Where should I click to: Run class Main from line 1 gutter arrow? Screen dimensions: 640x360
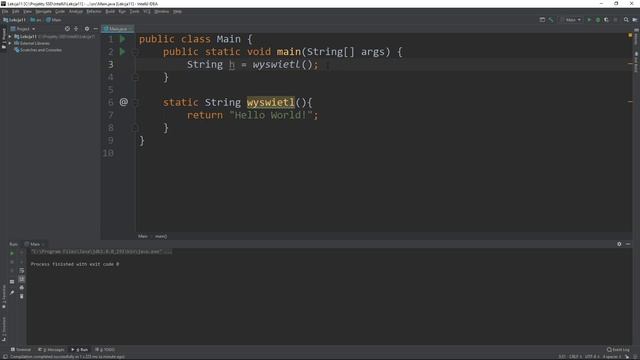tap(122, 39)
